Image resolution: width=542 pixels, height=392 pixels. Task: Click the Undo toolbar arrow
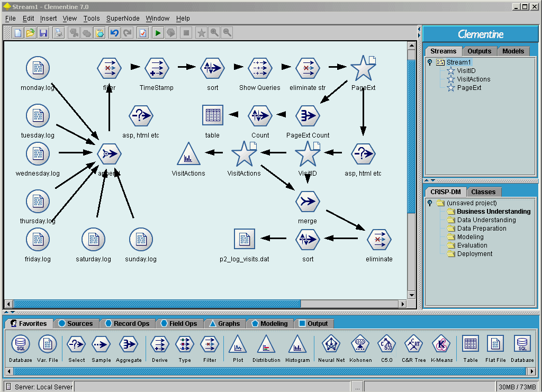[114, 33]
